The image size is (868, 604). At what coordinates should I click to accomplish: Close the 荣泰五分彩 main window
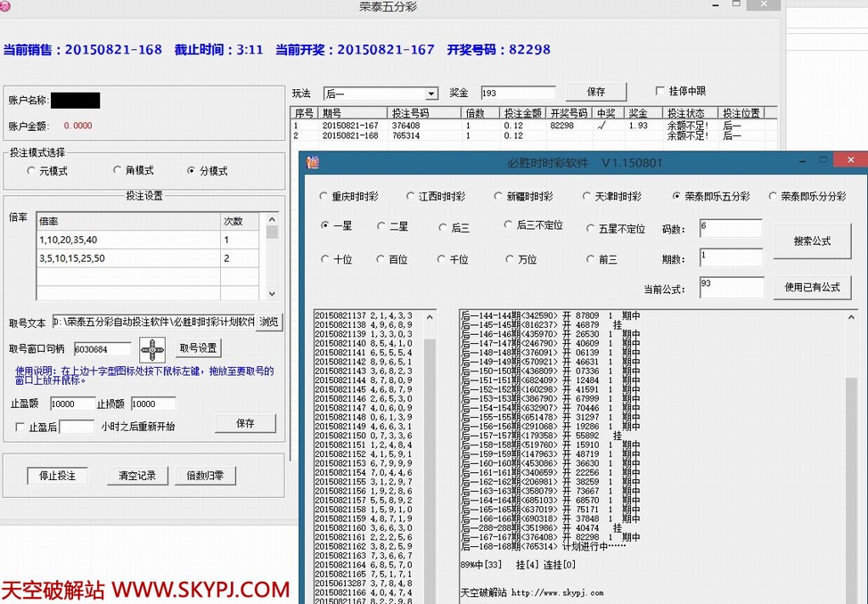coord(763,5)
